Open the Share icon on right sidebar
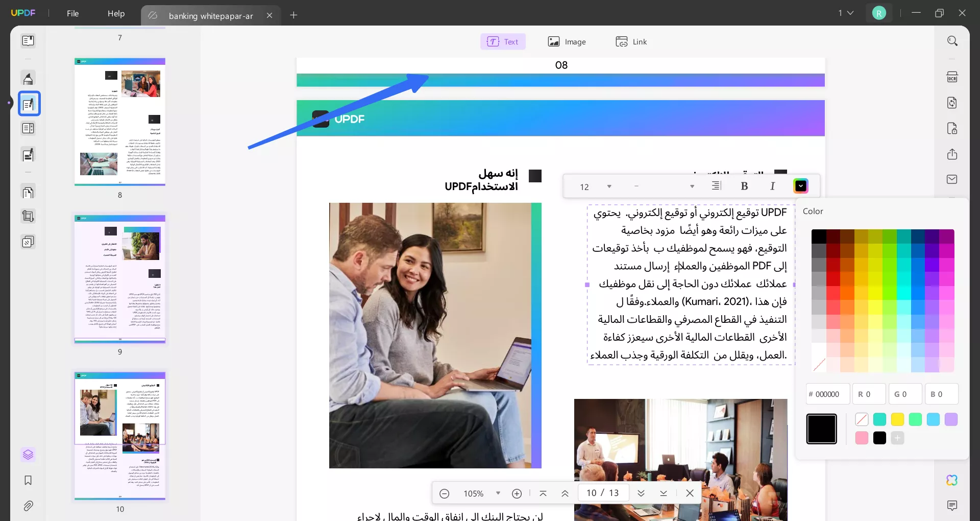The image size is (980, 521). (953, 154)
